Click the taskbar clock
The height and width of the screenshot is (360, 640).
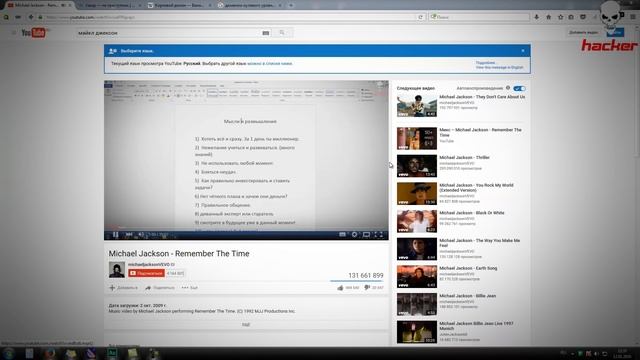pyautogui.click(x=622, y=353)
